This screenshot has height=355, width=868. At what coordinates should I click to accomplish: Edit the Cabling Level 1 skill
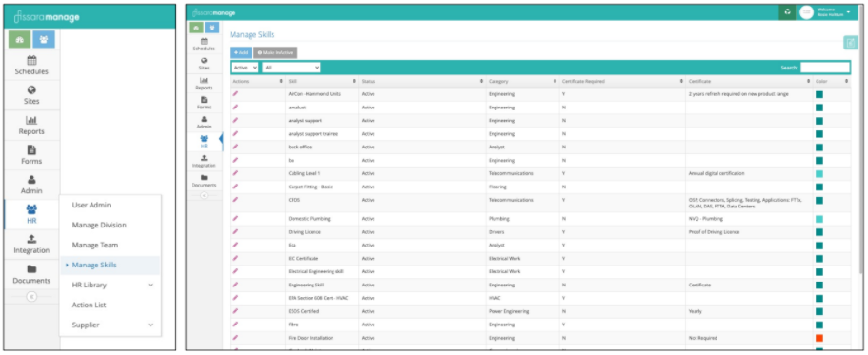tap(236, 173)
